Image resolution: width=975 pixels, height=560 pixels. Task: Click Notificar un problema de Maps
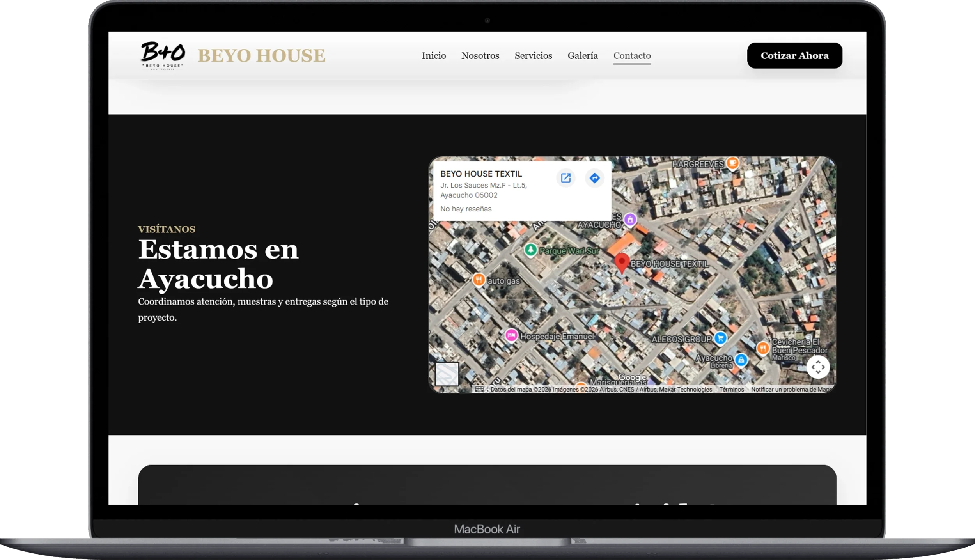click(791, 389)
